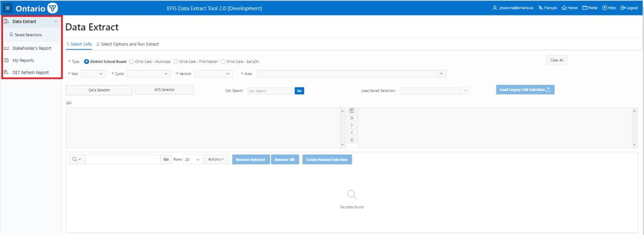Screen dimensions: 644x235
Task: Open the Version dropdown
Action: pyautogui.click(x=213, y=74)
